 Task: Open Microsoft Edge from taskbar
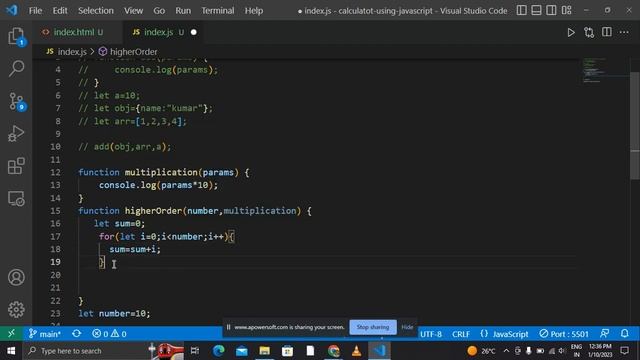[x=218, y=351]
